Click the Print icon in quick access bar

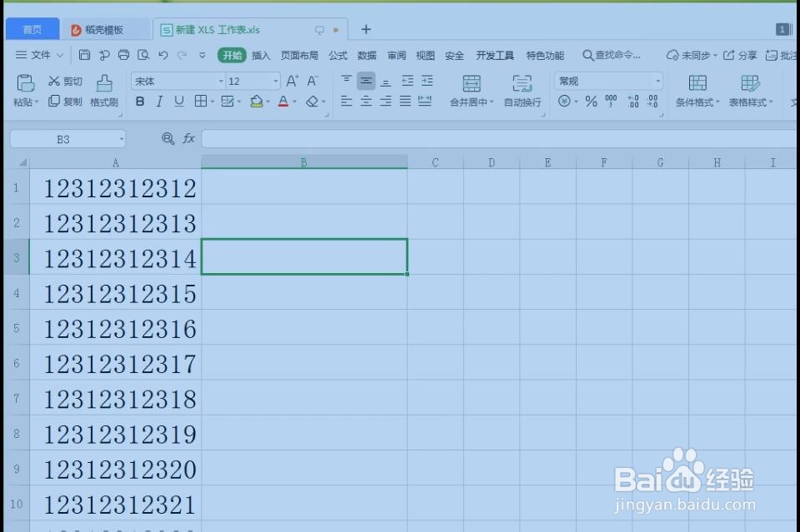[x=123, y=55]
